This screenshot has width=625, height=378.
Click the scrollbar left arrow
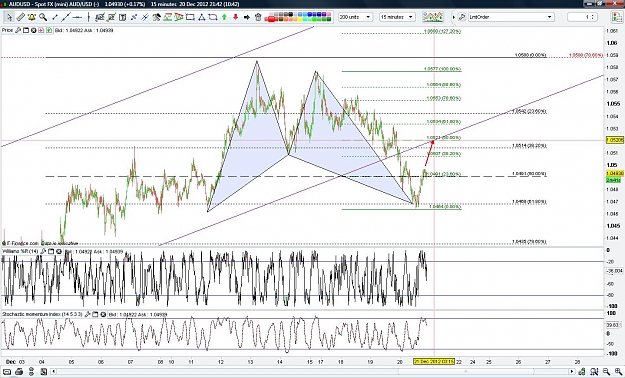53,372
